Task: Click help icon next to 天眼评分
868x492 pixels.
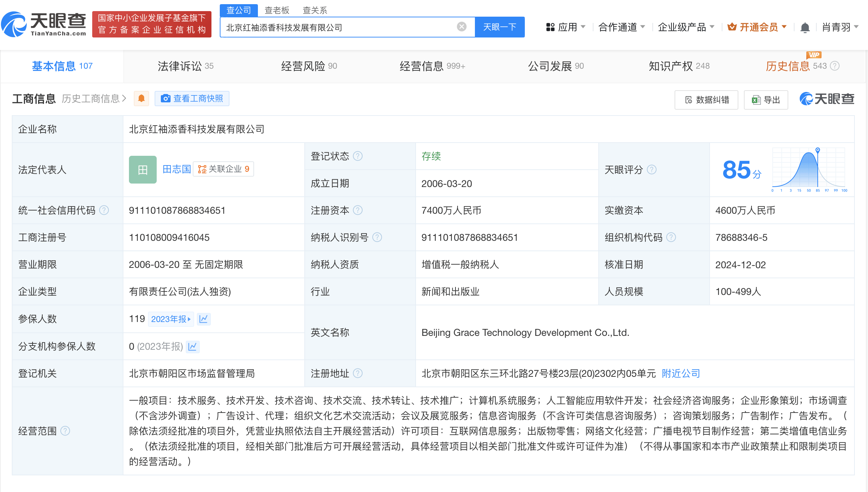Action: coord(652,170)
